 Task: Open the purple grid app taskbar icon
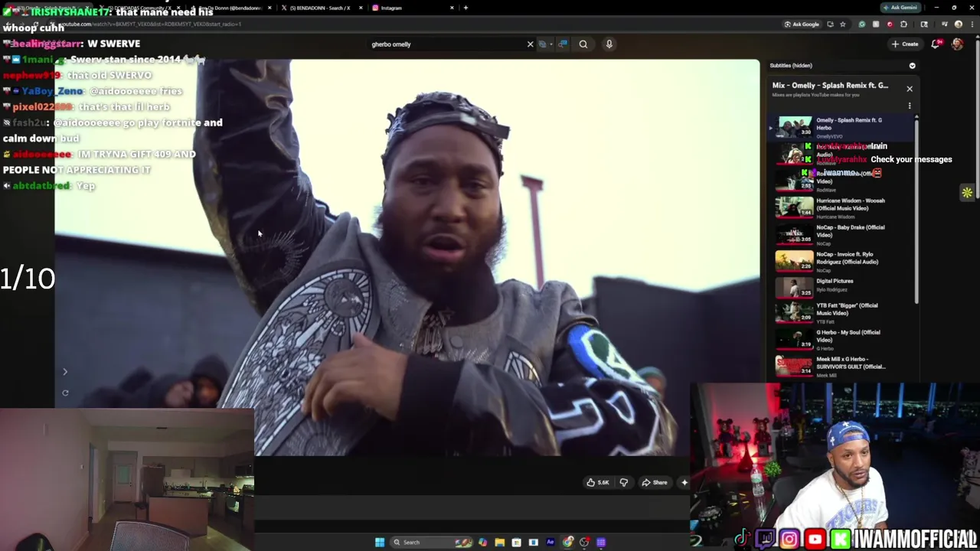pos(601,543)
